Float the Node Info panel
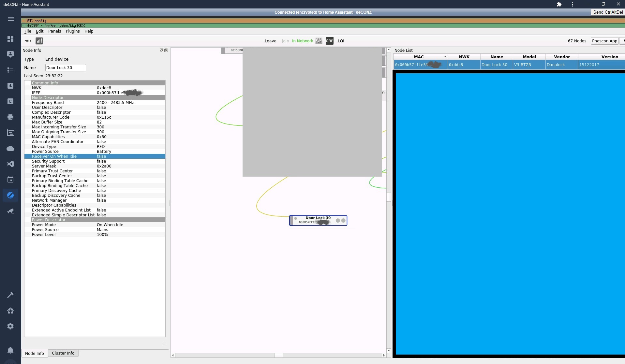Screen dimensions: 625x364 point(161,51)
